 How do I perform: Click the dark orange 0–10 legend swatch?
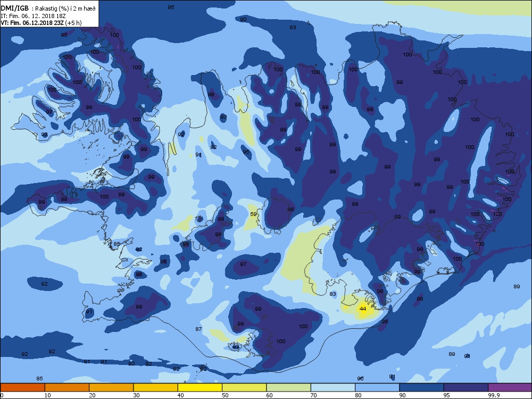click(x=22, y=387)
